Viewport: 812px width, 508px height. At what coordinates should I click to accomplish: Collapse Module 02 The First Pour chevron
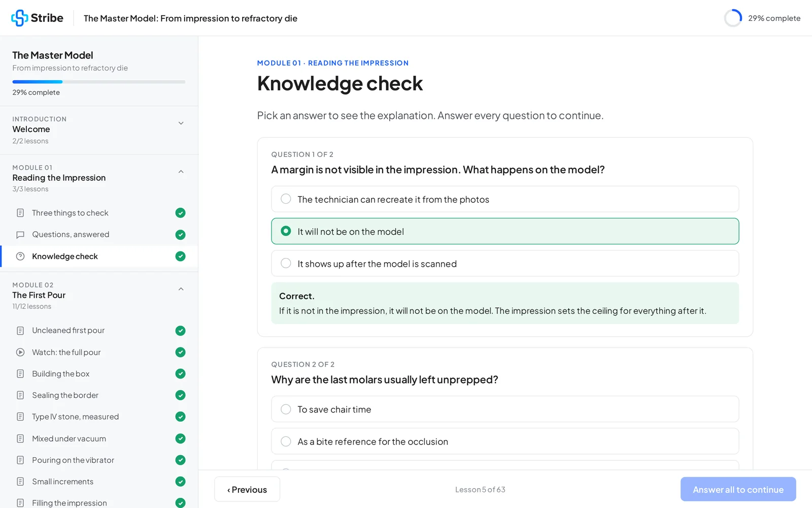[181, 289]
